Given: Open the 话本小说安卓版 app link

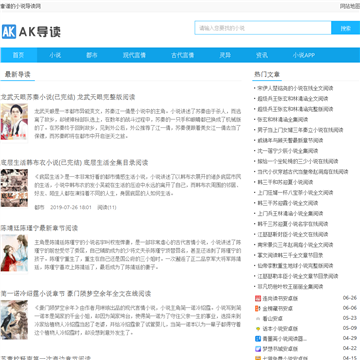Looking at the screenshot, I should [x=280, y=329].
